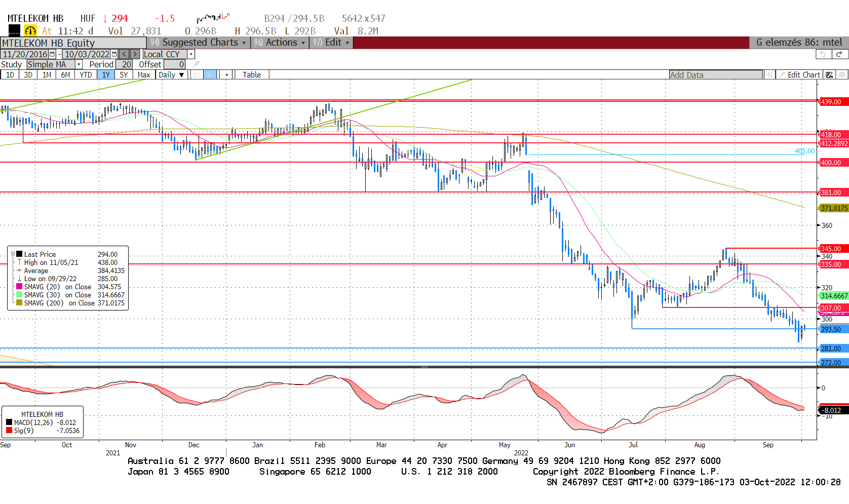The height and width of the screenshot is (504, 849).
Task: Open the annotations toolbar icon
Action: click(829, 75)
